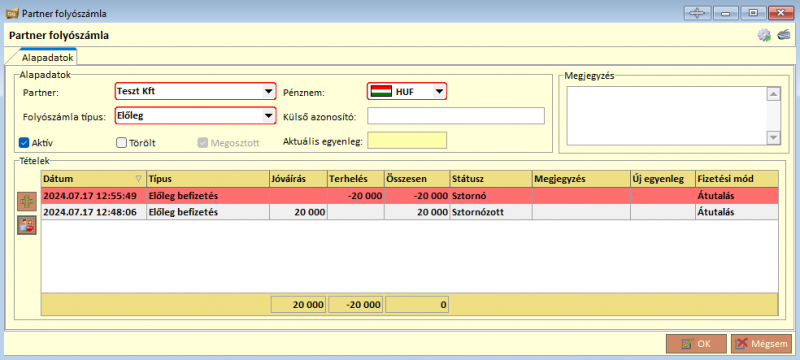Click the Sztornó status cell
This screenshot has width=800, height=360.
coord(491,195)
